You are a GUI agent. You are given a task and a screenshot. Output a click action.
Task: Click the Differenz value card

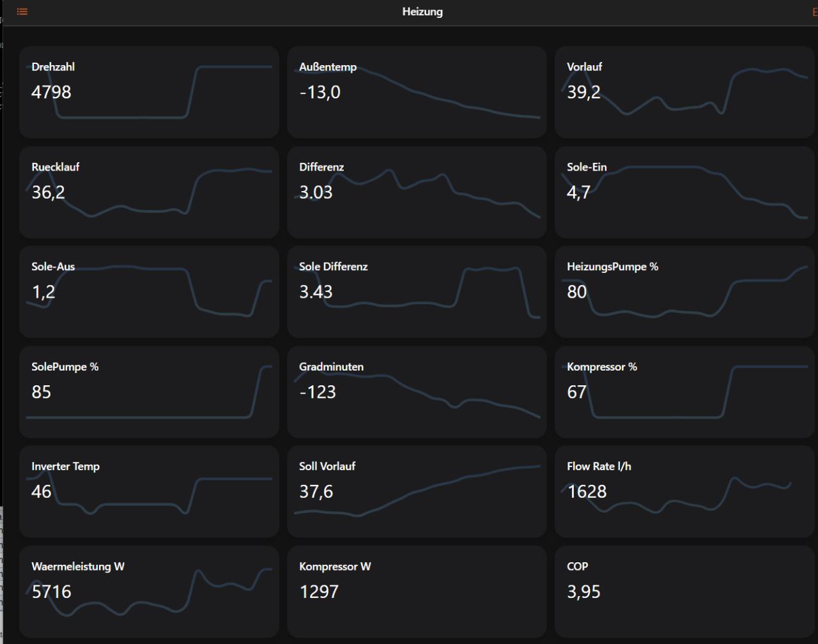click(417, 192)
